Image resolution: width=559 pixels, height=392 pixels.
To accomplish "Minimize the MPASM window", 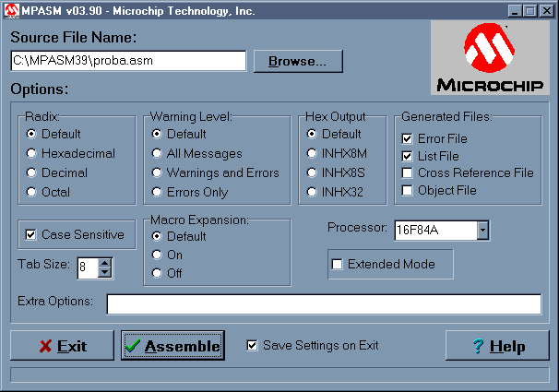I will click(x=515, y=11).
